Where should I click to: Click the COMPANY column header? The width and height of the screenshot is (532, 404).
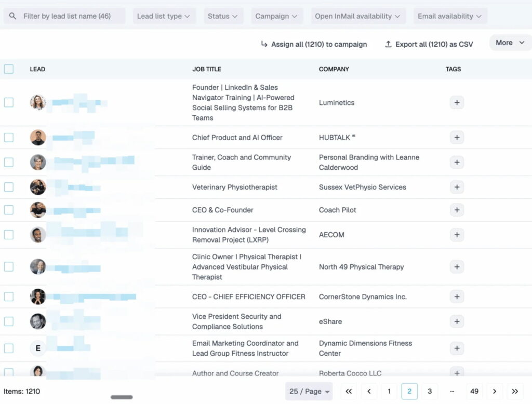(334, 69)
